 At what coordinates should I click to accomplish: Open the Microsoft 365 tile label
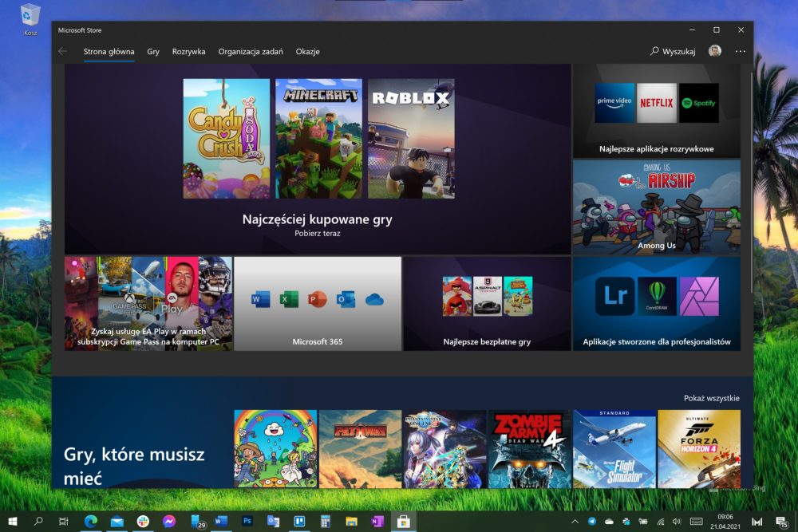[x=318, y=342]
